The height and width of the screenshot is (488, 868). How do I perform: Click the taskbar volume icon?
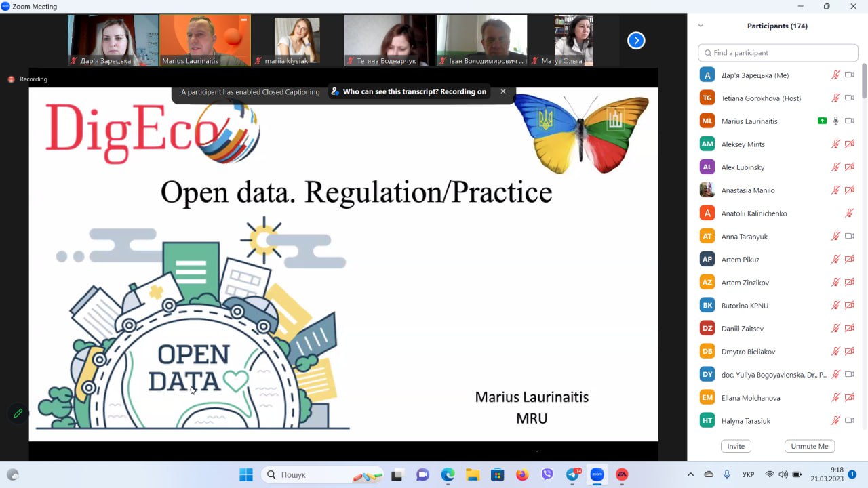783,474
